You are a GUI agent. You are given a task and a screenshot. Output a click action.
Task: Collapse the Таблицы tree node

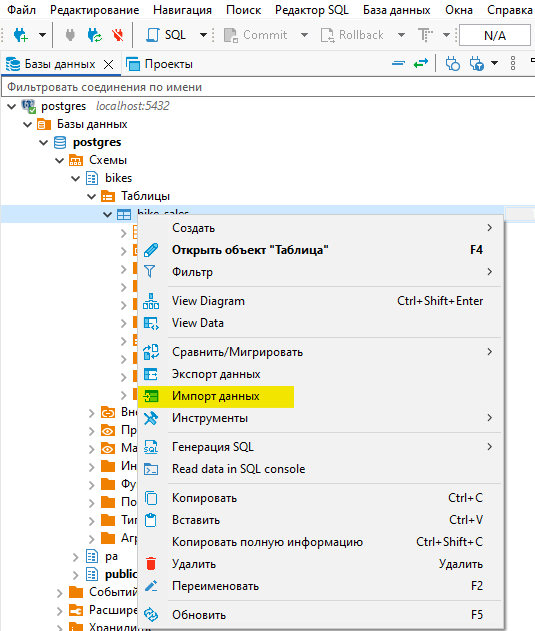pos(92,196)
